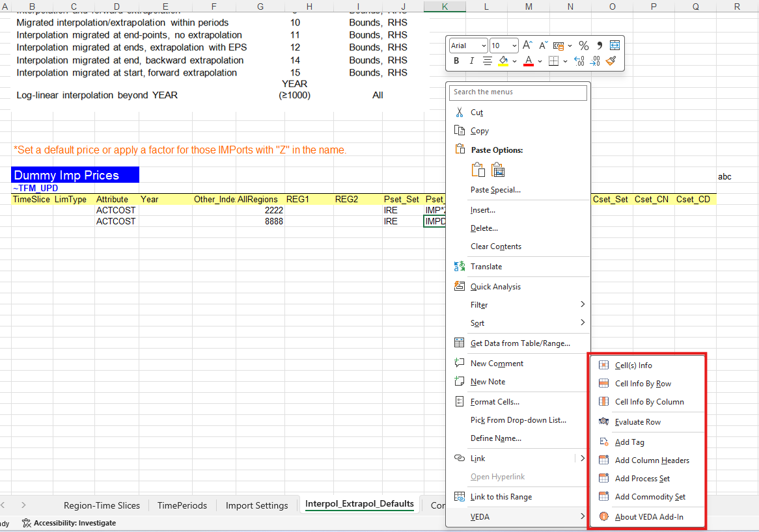Click the Search the menus field
This screenshot has height=532, width=759.
tap(518, 92)
